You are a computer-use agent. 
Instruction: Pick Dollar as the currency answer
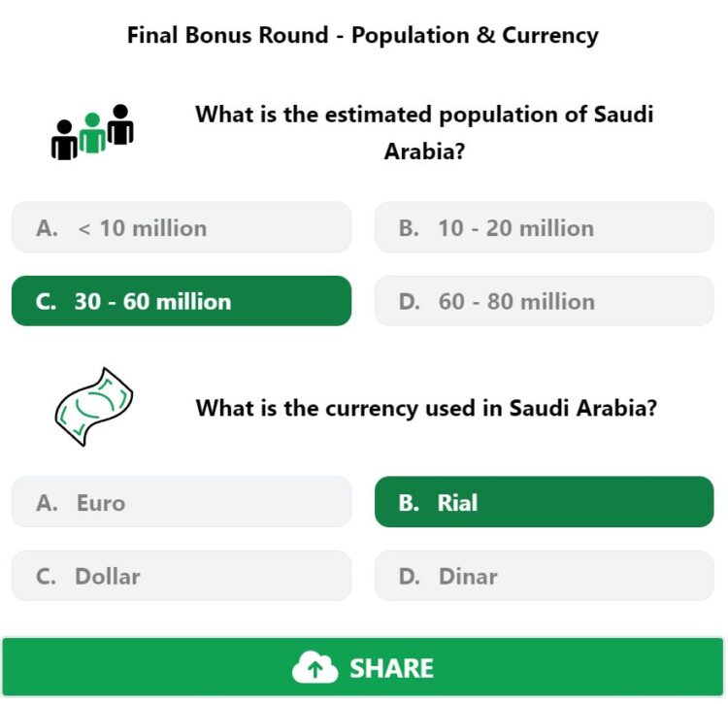coord(182,576)
